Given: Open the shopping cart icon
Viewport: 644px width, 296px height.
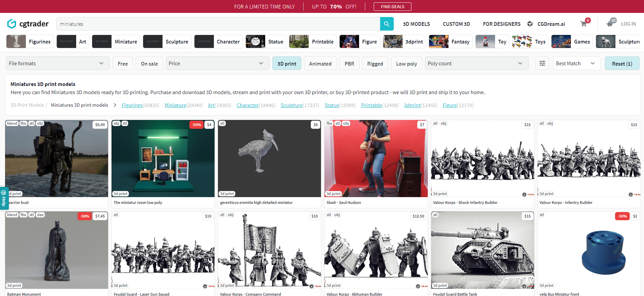Looking at the screenshot, I should point(583,24).
